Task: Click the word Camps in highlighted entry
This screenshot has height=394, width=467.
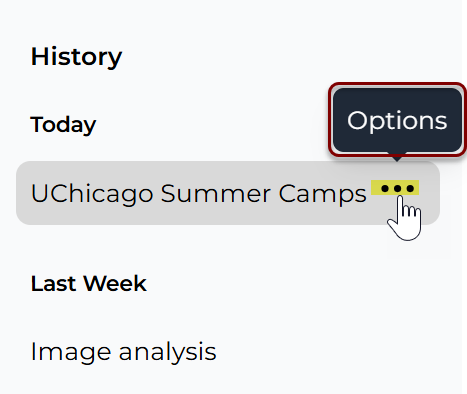Action: (322, 194)
